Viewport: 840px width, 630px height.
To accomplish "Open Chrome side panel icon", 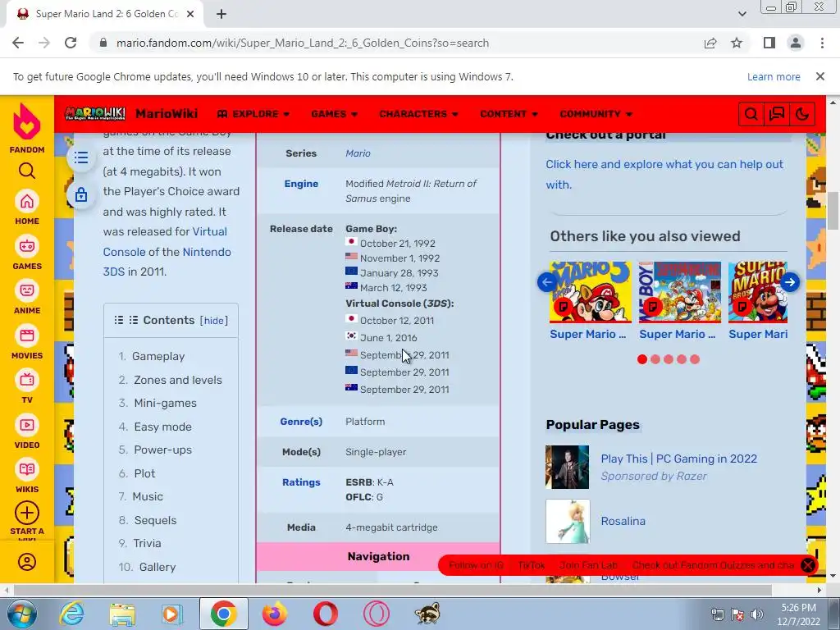I will [769, 43].
